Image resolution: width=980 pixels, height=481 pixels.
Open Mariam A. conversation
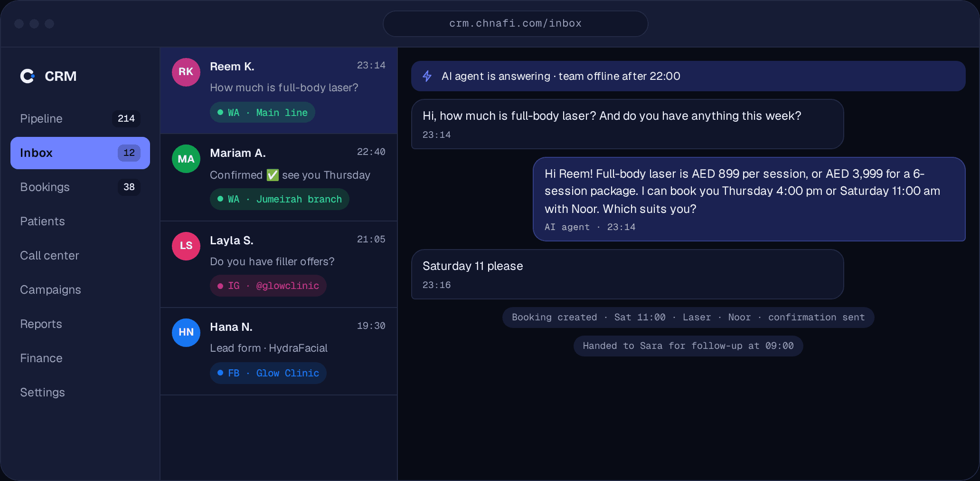[x=279, y=177]
